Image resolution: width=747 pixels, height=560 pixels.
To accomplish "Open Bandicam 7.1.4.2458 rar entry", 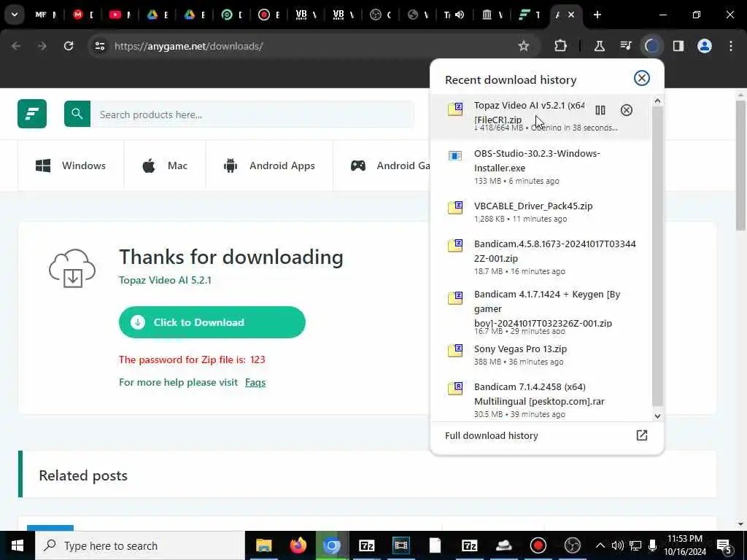I will [541, 400].
